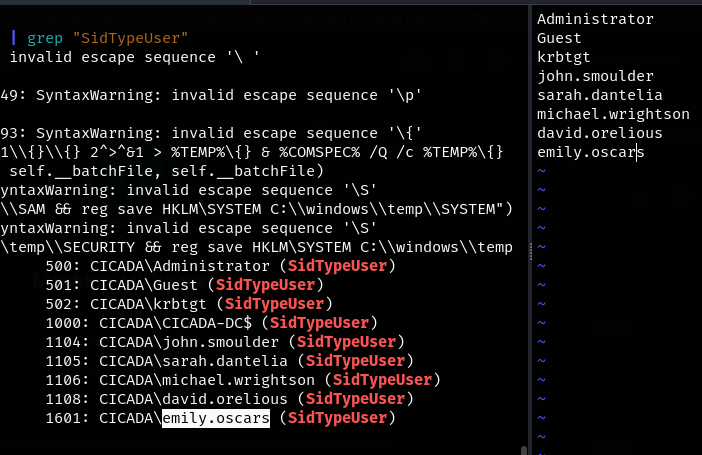This screenshot has width=702, height=455.
Task: Click the highlighted emily.oscars in terminal output
Action: [215, 418]
